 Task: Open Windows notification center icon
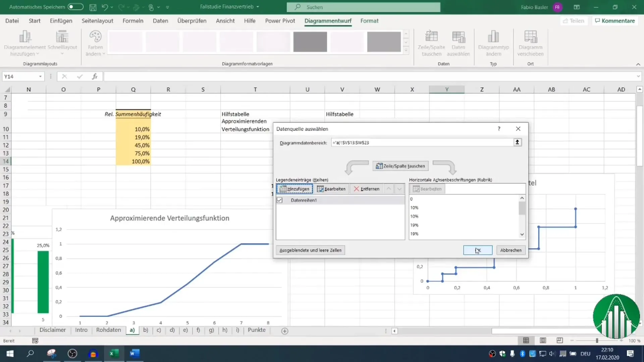pyautogui.click(x=630, y=354)
